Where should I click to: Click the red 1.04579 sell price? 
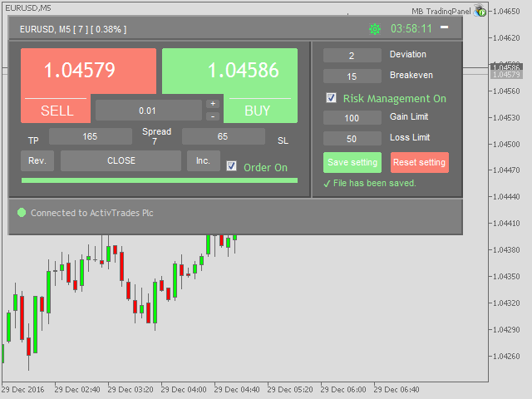tap(80, 70)
